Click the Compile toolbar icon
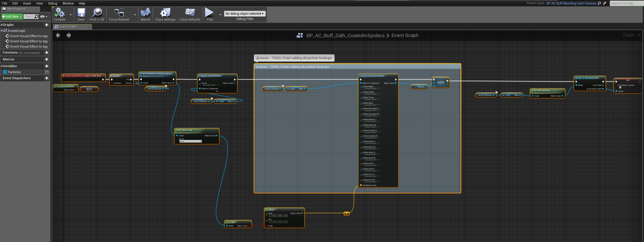 (x=59, y=13)
